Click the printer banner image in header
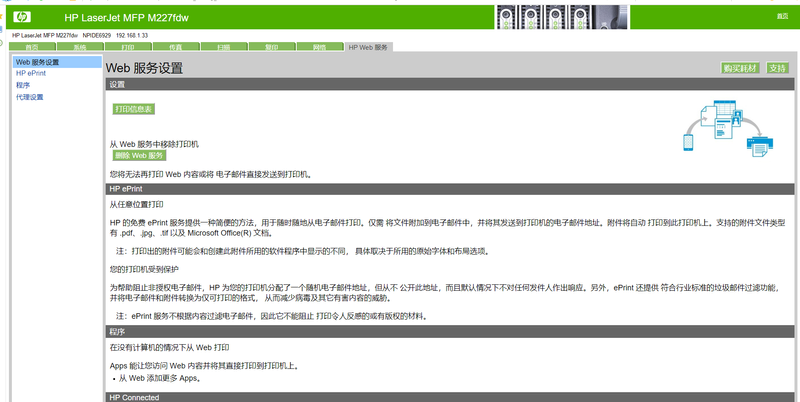 point(562,17)
